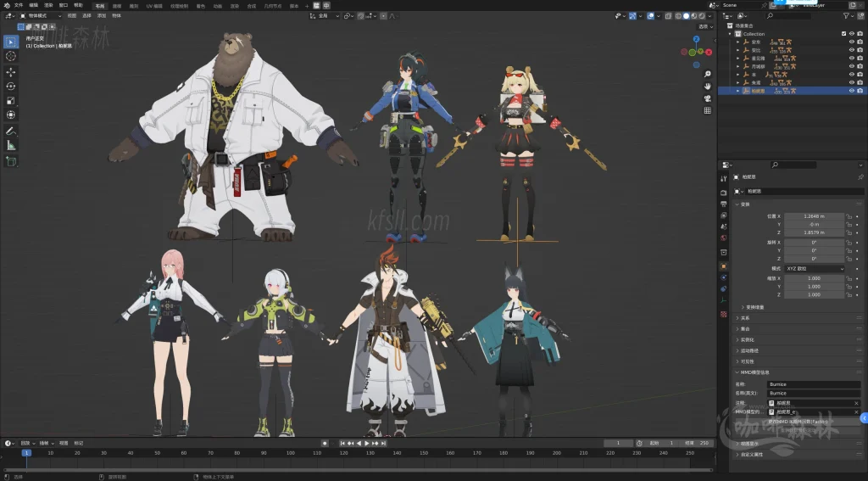Click the blue Z axis on navigation gizmo
This screenshot has height=481, width=868.
[696, 39]
